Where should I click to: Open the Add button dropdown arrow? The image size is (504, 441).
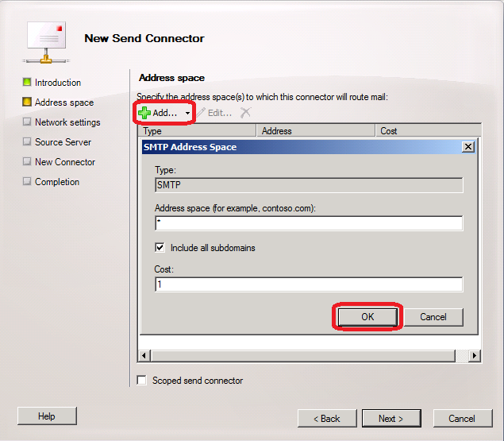point(187,114)
